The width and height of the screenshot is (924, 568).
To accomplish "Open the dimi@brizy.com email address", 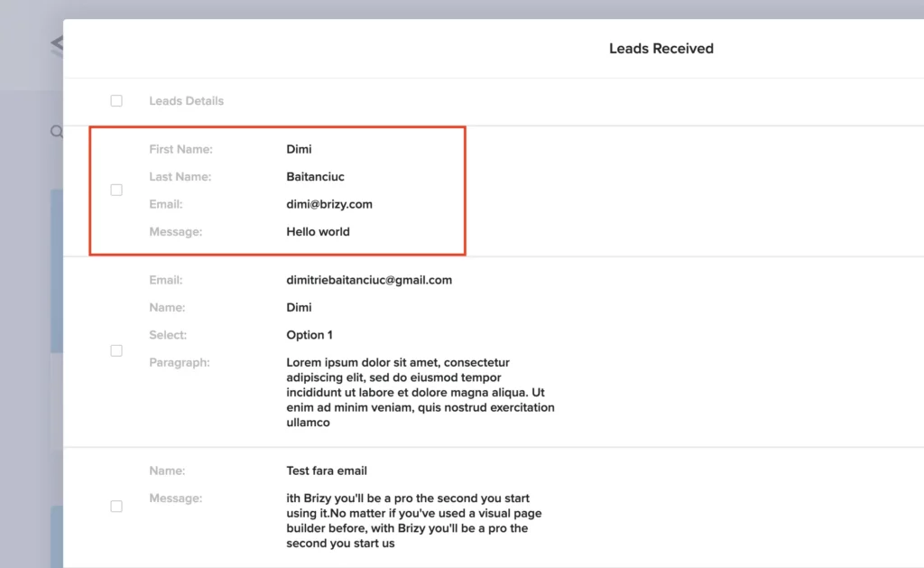I will pos(329,204).
